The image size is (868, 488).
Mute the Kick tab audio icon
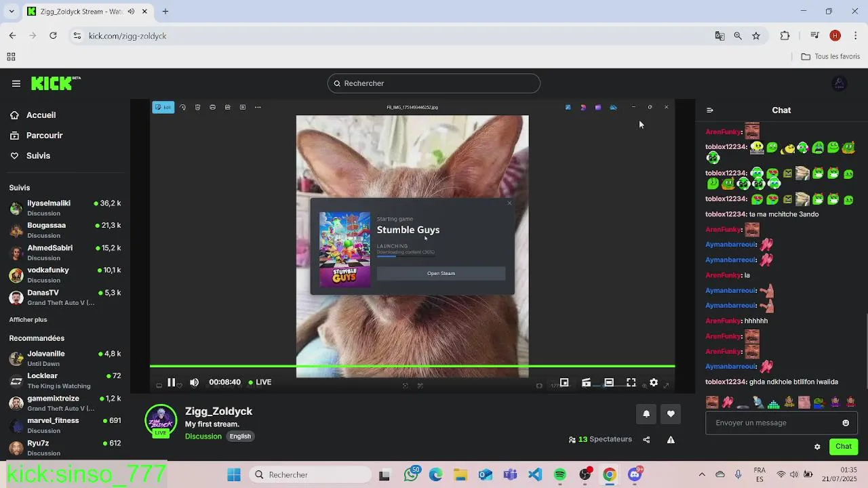point(131,12)
